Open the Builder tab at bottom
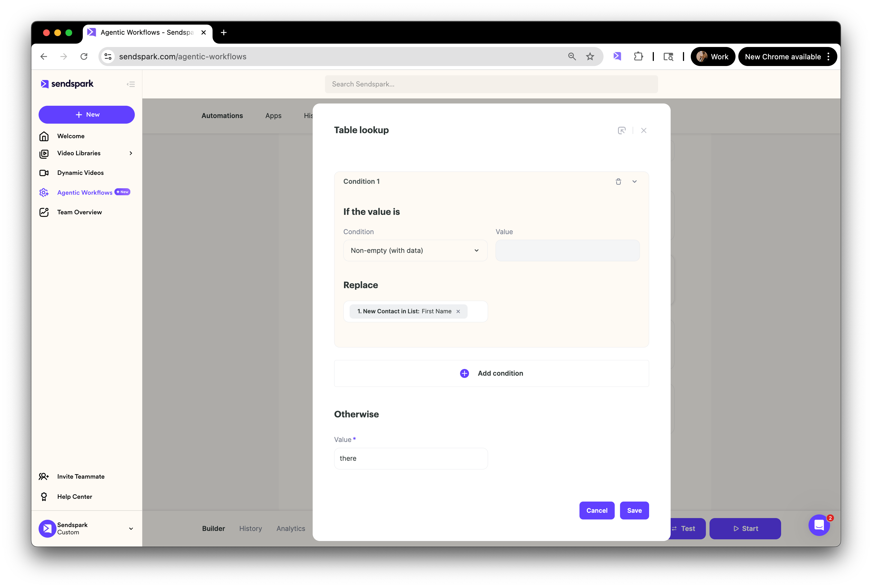The height and width of the screenshot is (588, 872). pyautogui.click(x=213, y=528)
